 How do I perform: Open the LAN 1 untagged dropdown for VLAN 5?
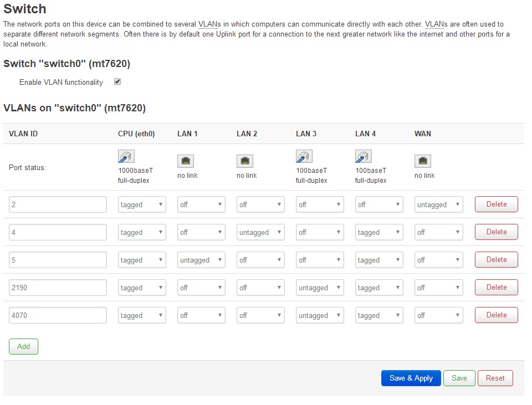201,259
